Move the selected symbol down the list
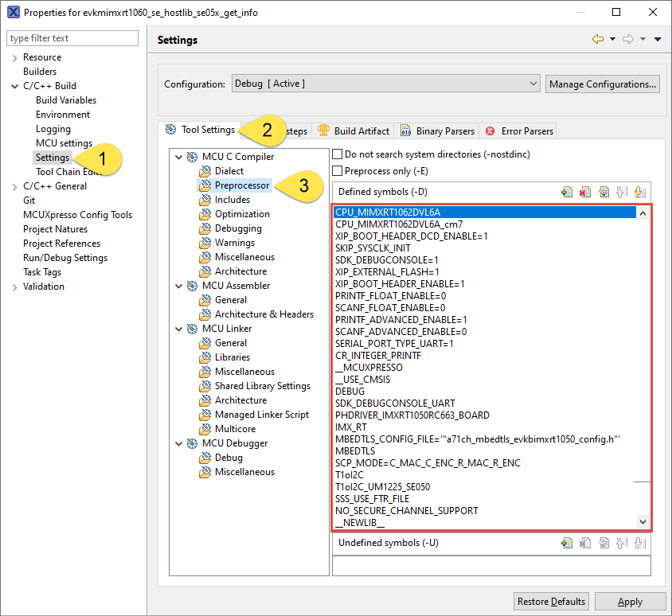672x616 pixels. coord(640,192)
